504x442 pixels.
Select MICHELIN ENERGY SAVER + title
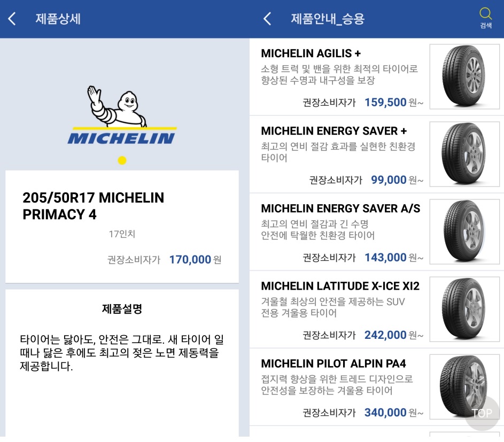pyautogui.click(x=334, y=131)
